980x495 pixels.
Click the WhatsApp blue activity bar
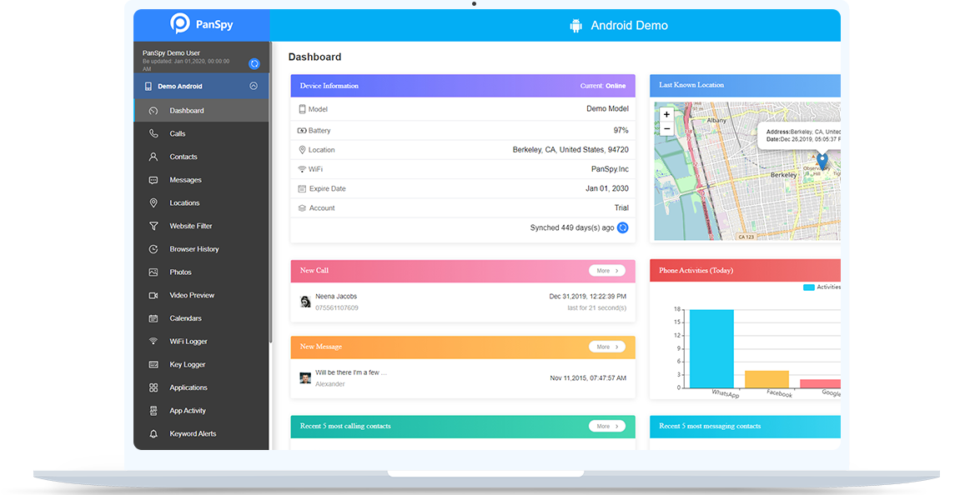[x=711, y=348]
